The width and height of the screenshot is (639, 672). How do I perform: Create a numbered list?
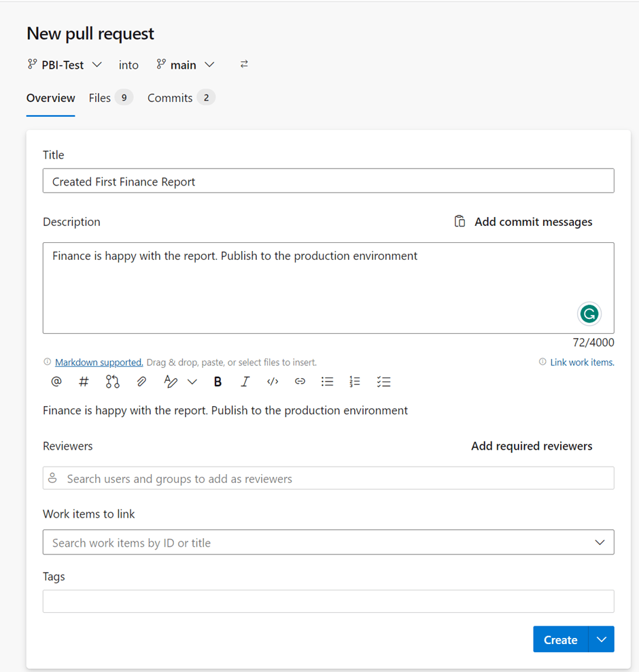pos(354,382)
